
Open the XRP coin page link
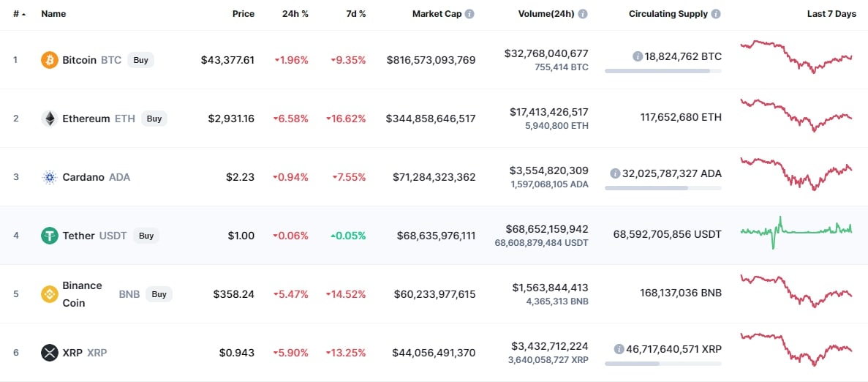click(74, 353)
